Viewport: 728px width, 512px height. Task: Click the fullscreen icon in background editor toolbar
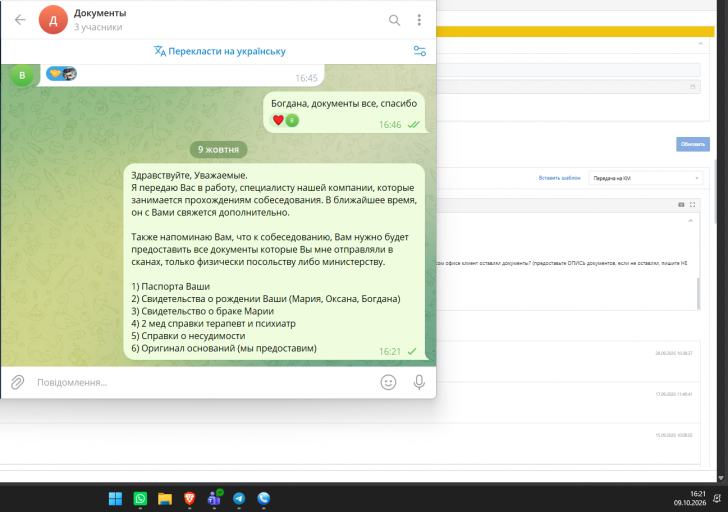pyautogui.click(x=692, y=205)
